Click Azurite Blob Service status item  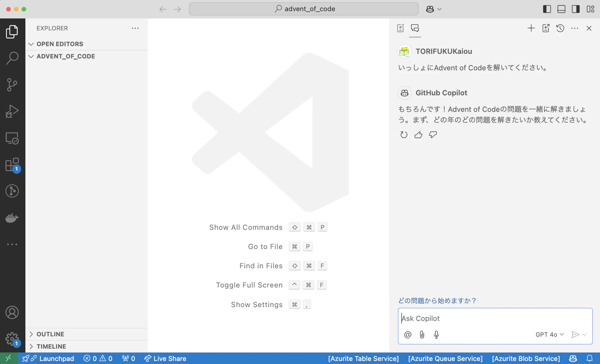[526, 358]
